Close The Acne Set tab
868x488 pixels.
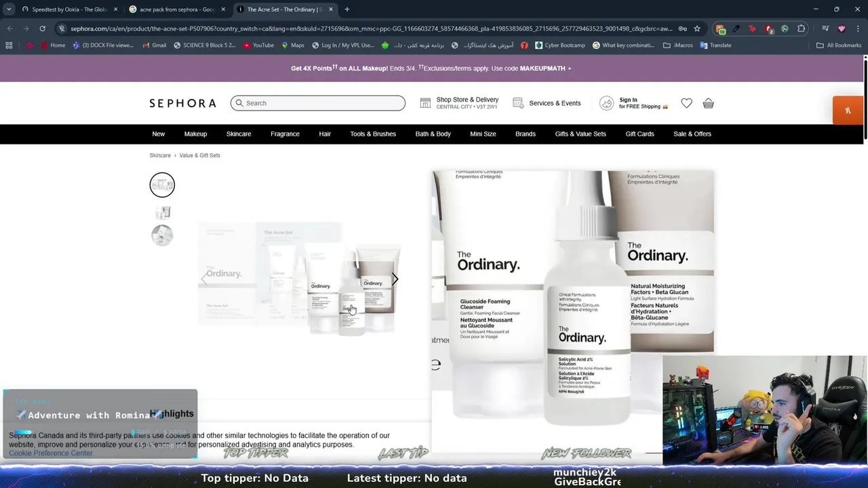point(331,9)
